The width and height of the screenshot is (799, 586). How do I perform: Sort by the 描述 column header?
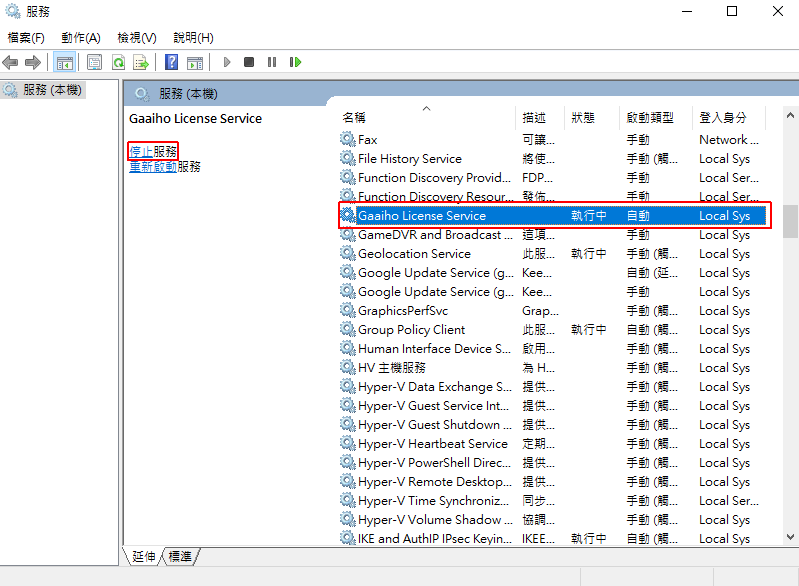click(x=540, y=118)
